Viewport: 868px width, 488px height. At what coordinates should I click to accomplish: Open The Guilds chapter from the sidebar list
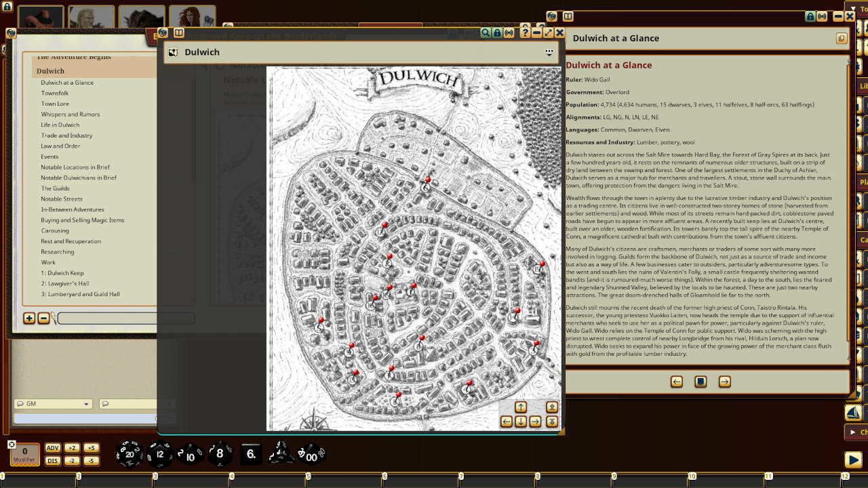coord(54,188)
